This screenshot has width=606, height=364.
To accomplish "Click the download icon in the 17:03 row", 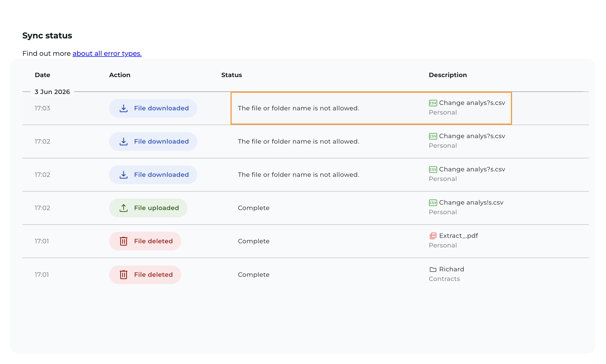I will coord(123,108).
